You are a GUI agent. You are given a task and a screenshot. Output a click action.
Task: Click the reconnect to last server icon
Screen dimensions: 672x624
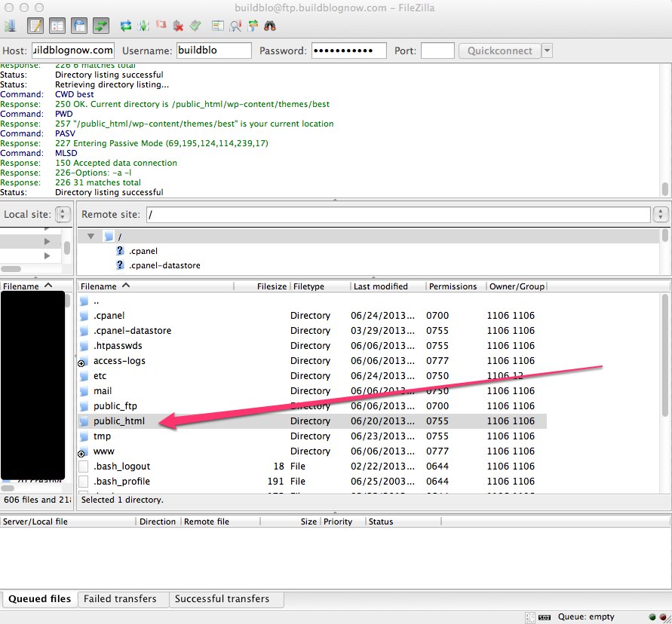click(x=195, y=26)
